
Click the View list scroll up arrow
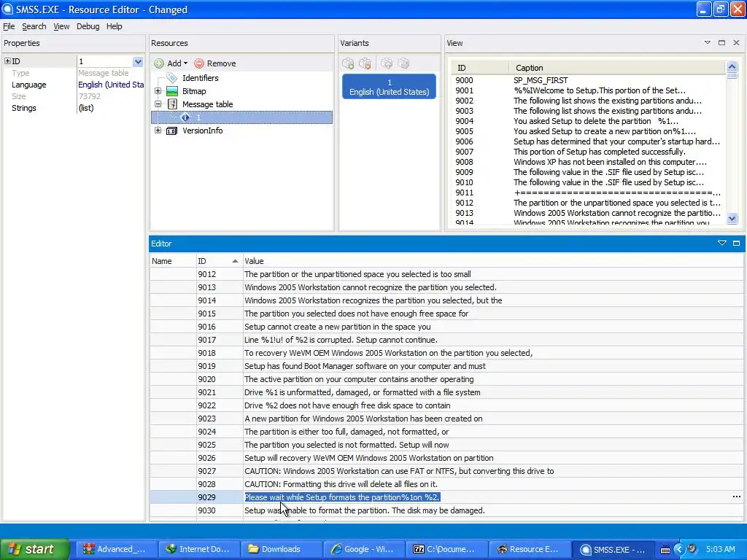click(732, 66)
